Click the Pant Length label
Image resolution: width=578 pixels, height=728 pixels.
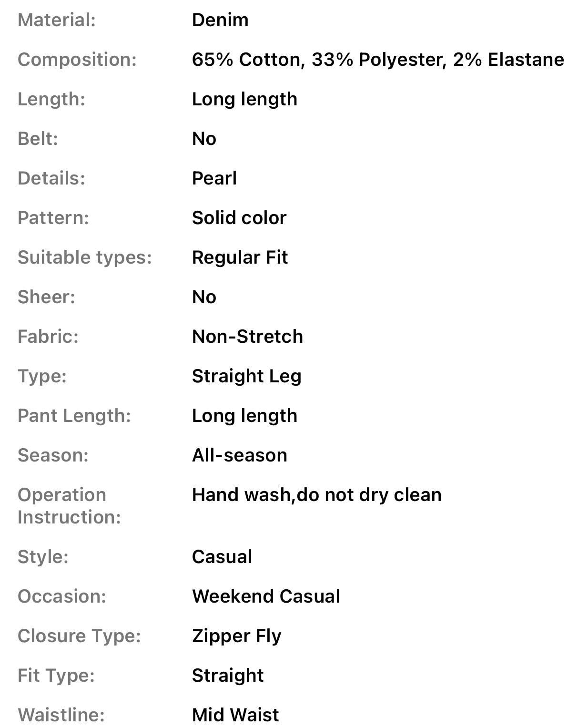(74, 416)
